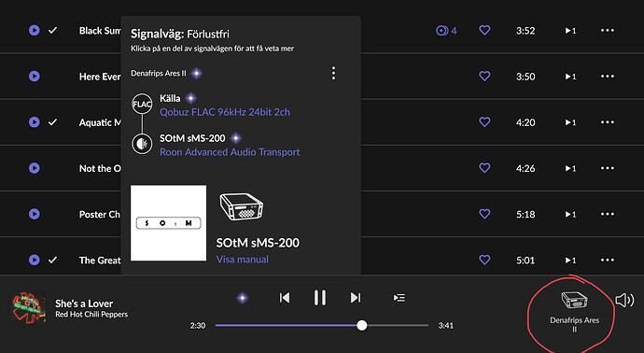
Task: Open more options for 3:50 track
Action: click(608, 77)
